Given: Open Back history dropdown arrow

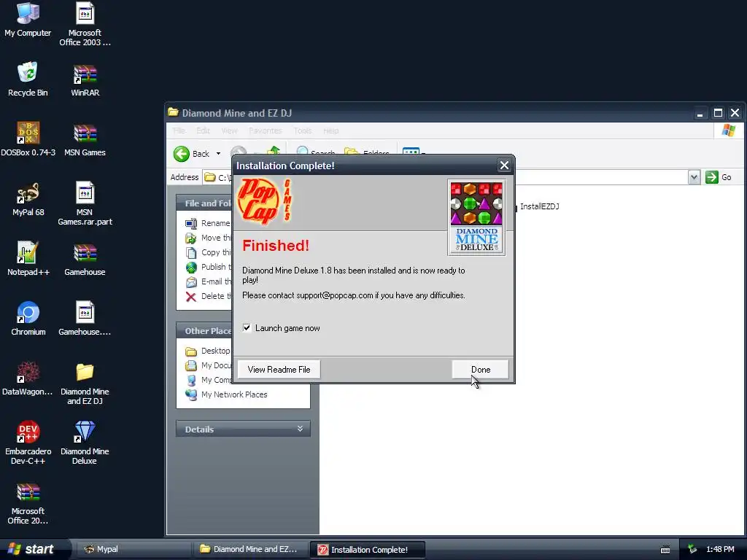Looking at the screenshot, I should [x=218, y=154].
